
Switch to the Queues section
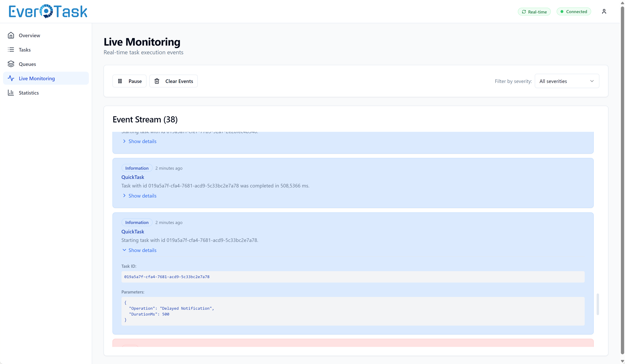[27, 64]
